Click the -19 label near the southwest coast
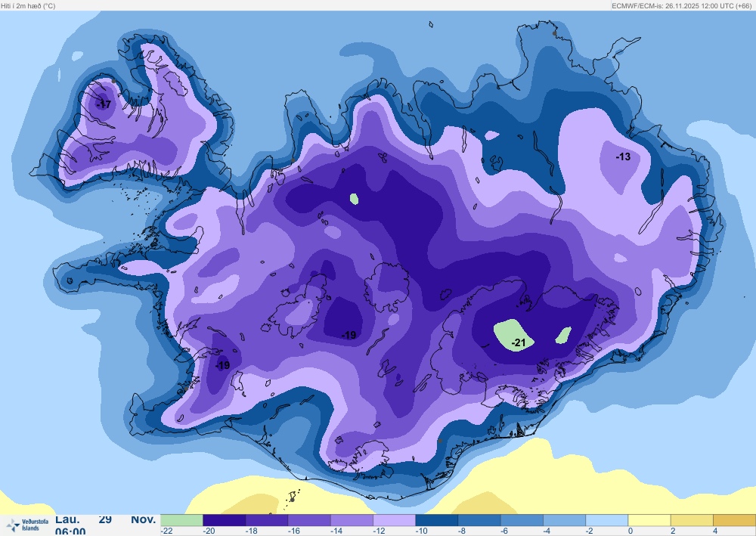 click(222, 365)
